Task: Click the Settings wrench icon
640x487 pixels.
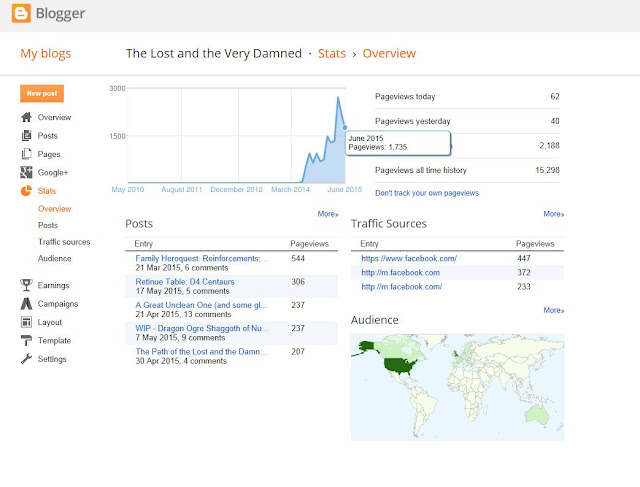Action: point(26,359)
